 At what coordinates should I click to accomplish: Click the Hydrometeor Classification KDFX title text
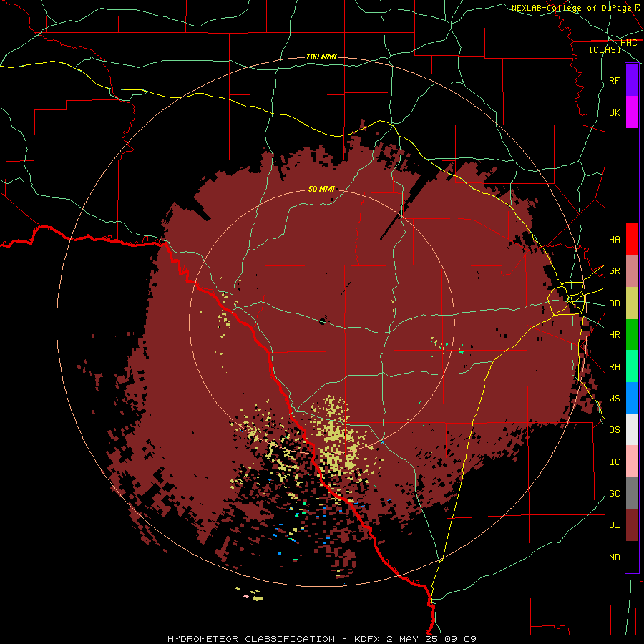tap(321, 639)
